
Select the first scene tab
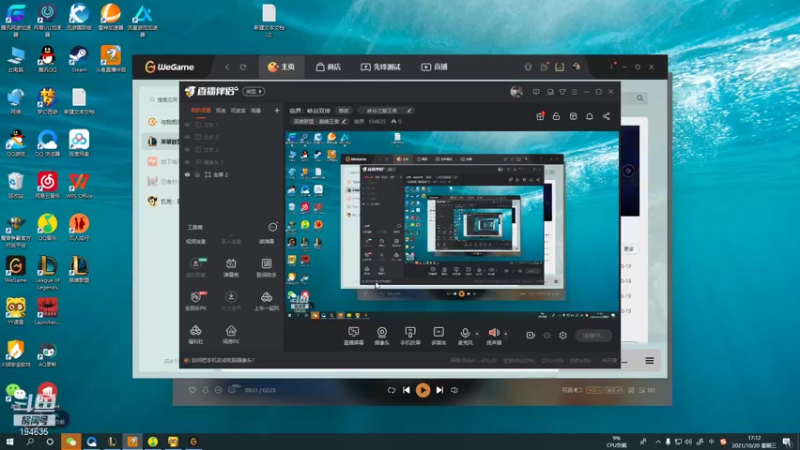[x=201, y=110]
